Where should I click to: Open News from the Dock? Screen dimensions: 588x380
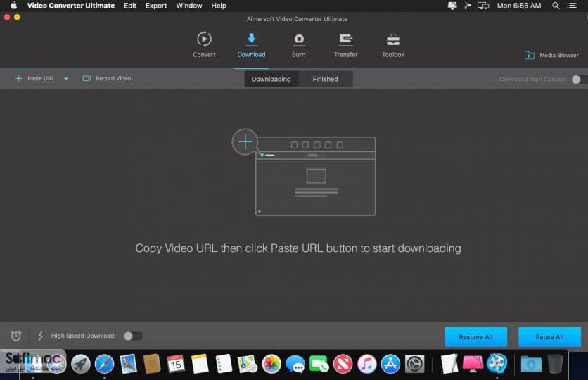click(x=343, y=364)
